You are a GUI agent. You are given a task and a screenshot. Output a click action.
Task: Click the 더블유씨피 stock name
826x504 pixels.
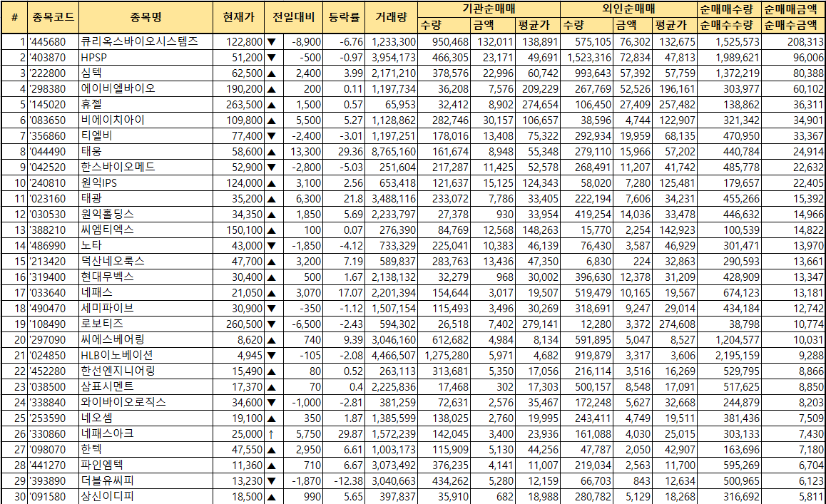pos(108,480)
